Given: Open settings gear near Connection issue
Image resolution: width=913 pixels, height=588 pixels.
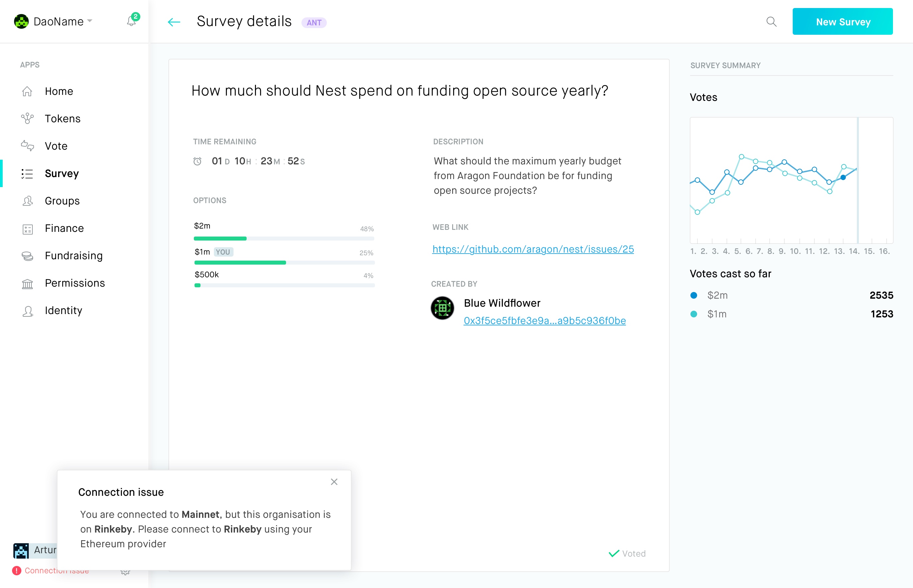Looking at the screenshot, I should click(x=126, y=572).
